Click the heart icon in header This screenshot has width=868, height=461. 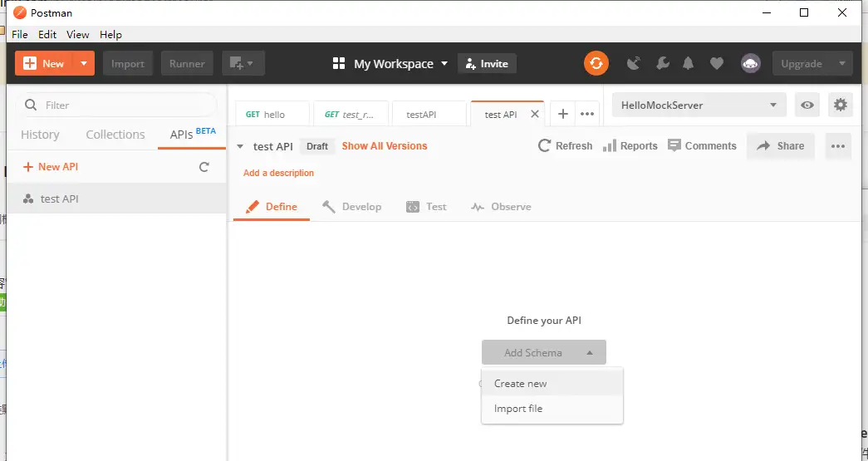tap(716, 63)
